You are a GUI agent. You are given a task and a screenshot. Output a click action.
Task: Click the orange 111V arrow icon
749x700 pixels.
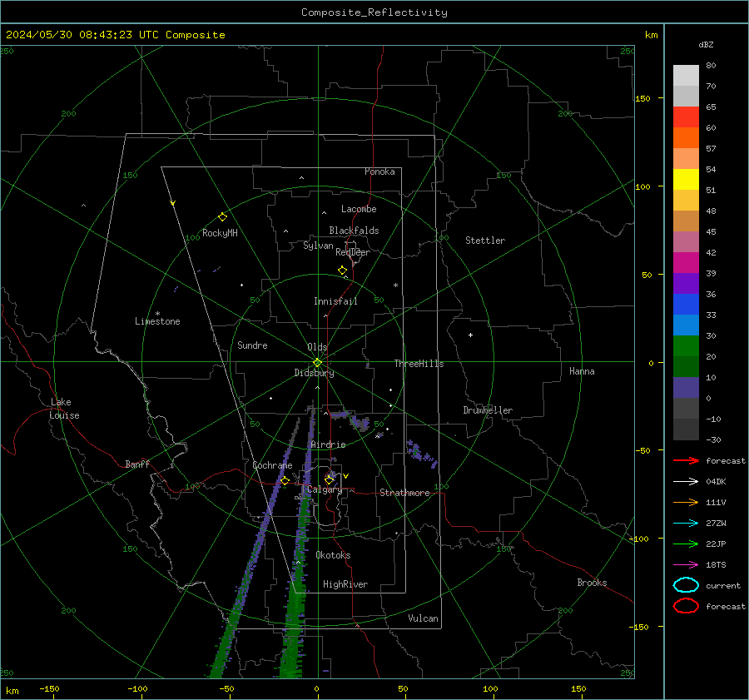(686, 502)
